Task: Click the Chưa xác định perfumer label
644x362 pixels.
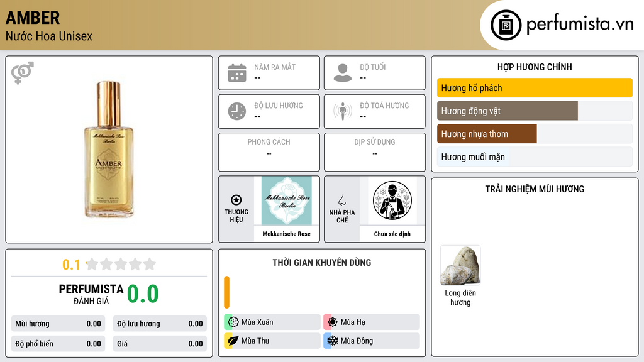Action: click(392, 234)
